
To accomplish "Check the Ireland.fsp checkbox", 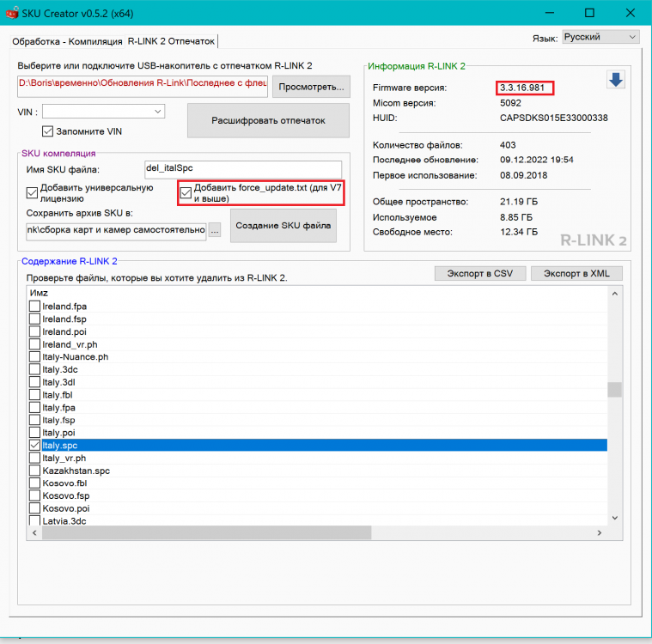I will point(34,319).
